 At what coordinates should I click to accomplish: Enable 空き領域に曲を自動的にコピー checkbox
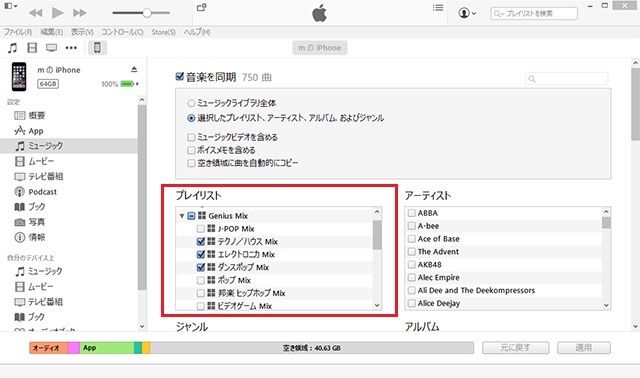point(191,163)
